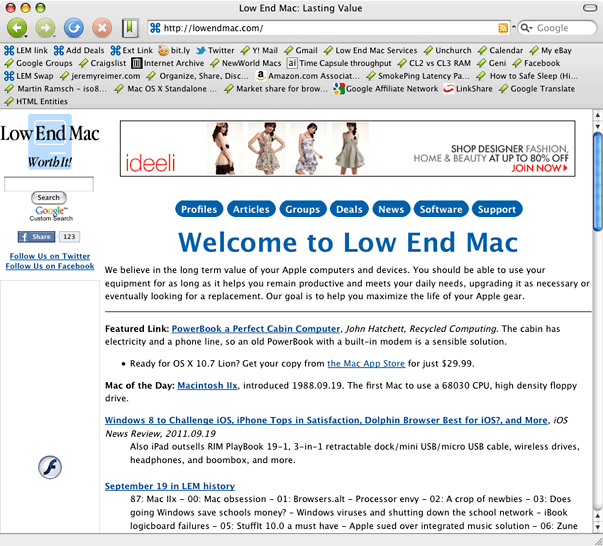Viewport: 603px width, 546px height.
Task: Open the Software navigation tab
Action: 441,209
